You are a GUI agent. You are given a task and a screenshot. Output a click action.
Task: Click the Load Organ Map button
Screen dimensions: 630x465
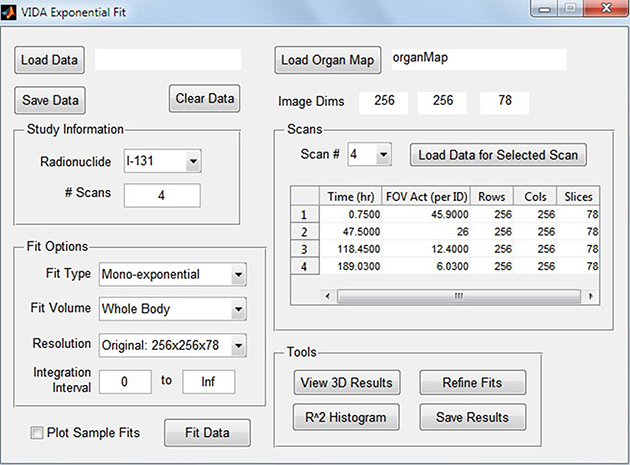pyautogui.click(x=327, y=60)
